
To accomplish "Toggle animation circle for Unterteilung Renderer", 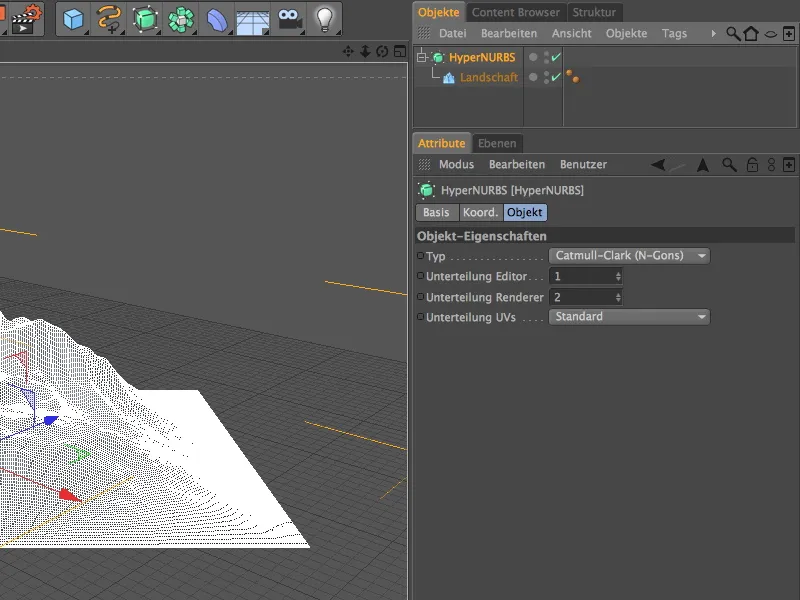I will click(x=420, y=296).
